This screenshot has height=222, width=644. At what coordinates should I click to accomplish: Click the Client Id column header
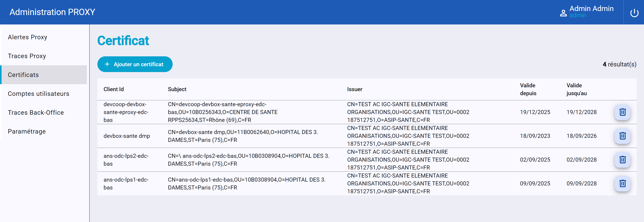(114, 90)
